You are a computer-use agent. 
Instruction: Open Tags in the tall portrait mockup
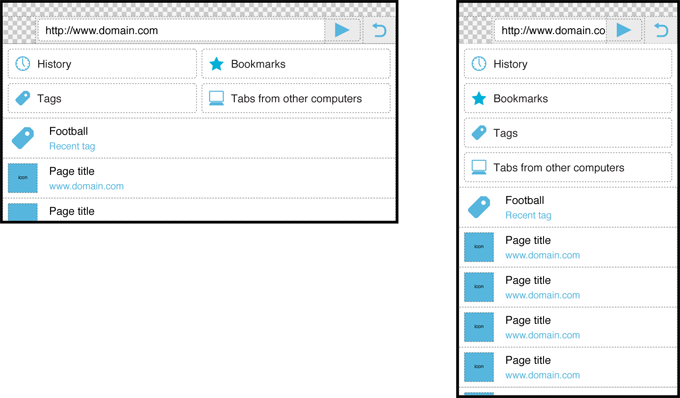coord(568,133)
